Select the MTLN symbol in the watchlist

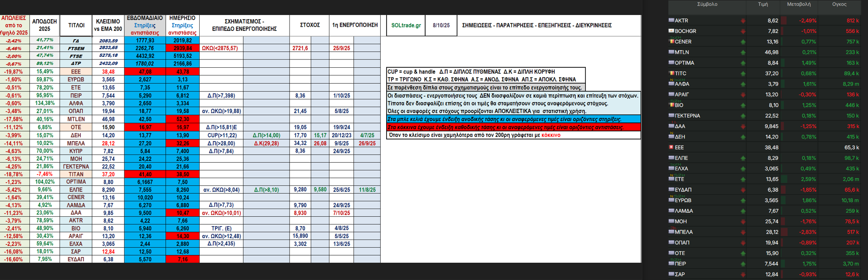(x=682, y=52)
